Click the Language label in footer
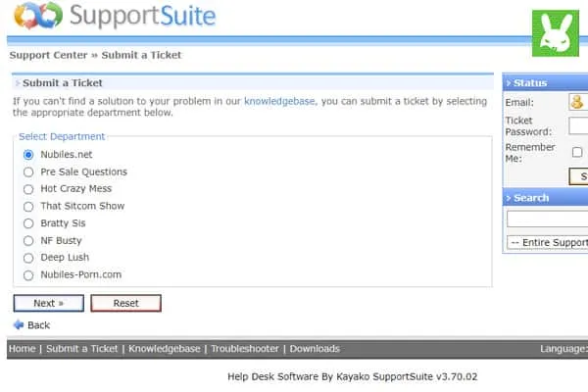 (563, 349)
